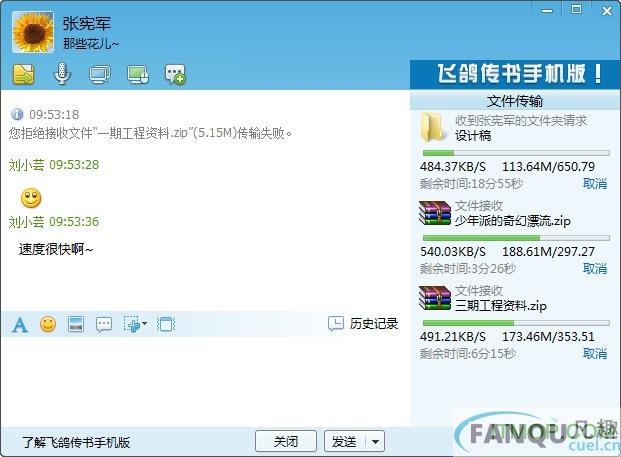Start remote desktop control icon
The image size is (621, 457).
138,74
